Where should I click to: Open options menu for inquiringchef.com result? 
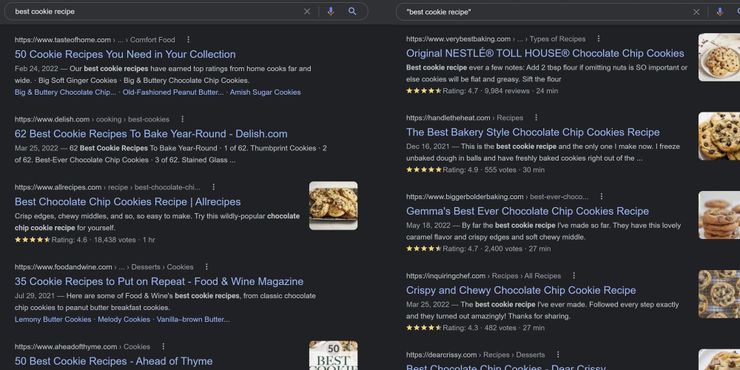click(x=574, y=276)
